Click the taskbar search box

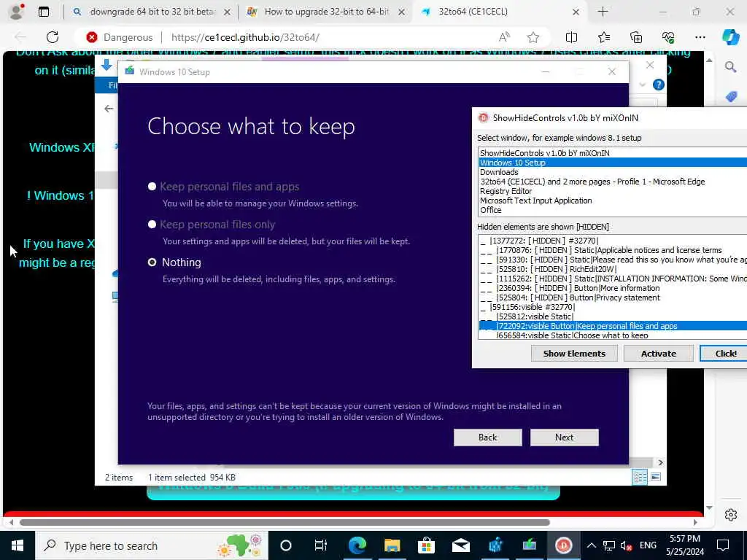pos(152,545)
